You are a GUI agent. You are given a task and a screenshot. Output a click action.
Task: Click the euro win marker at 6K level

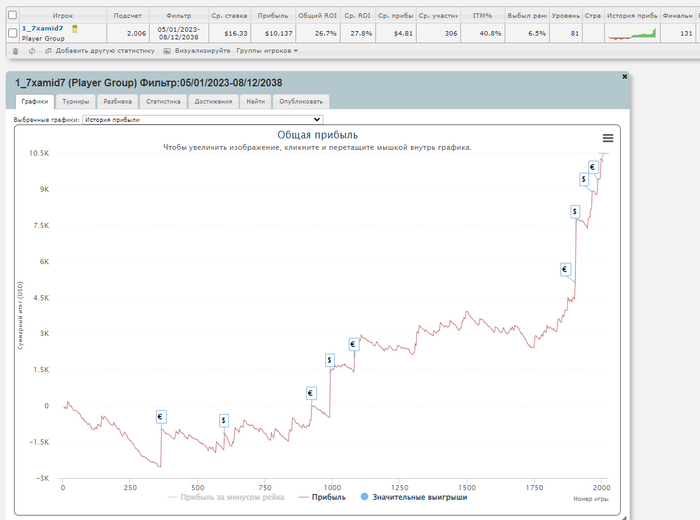pyautogui.click(x=565, y=270)
